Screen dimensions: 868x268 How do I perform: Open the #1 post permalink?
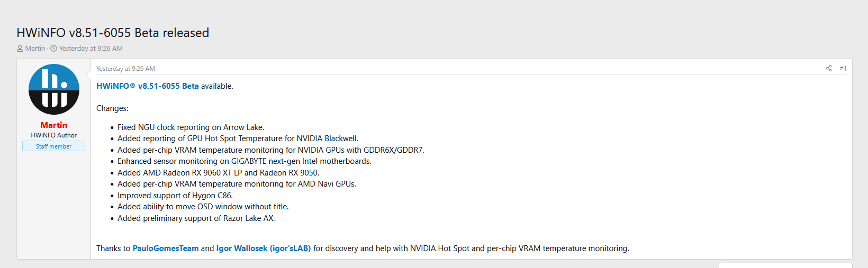tap(843, 68)
